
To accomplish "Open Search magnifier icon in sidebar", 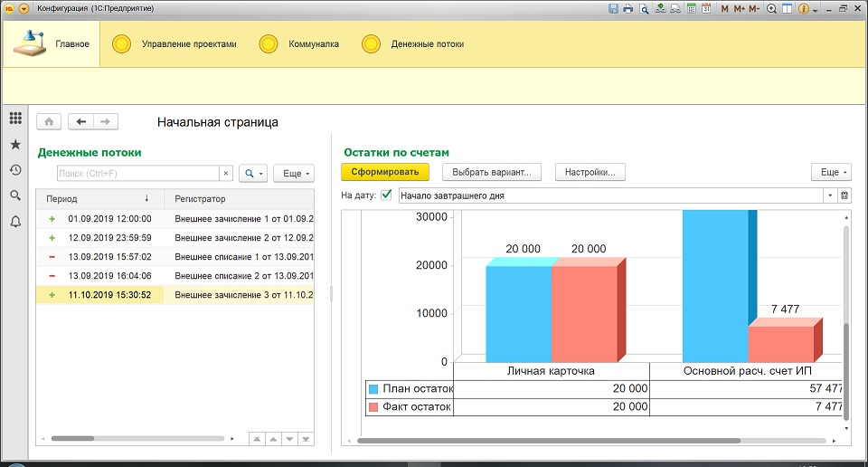I will (x=15, y=195).
